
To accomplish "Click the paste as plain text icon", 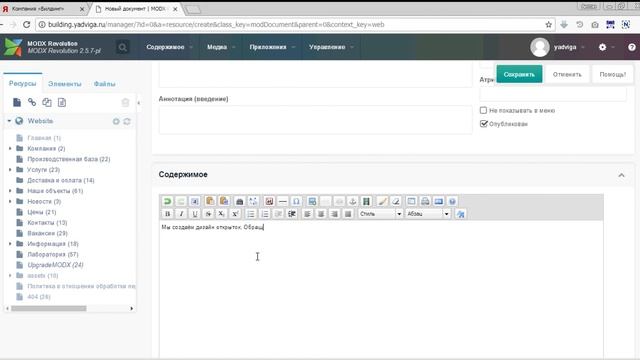I will pyautogui.click(x=210, y=201).
